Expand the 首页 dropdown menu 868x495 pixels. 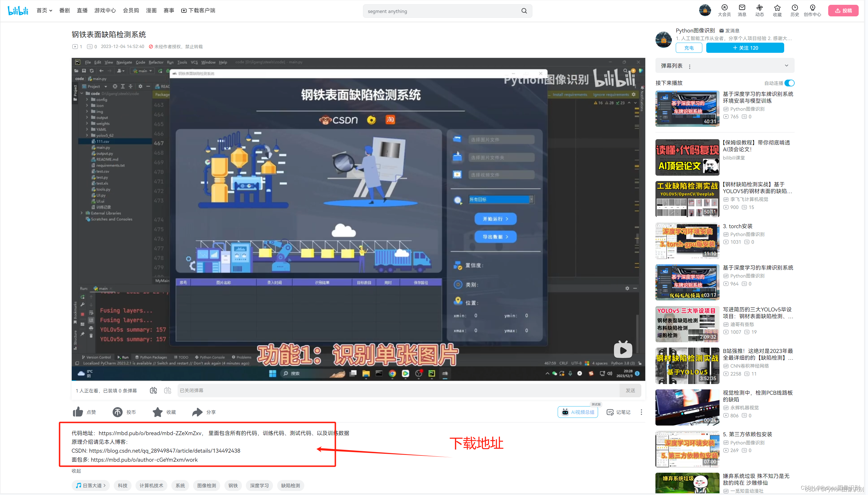coord(45,10)
